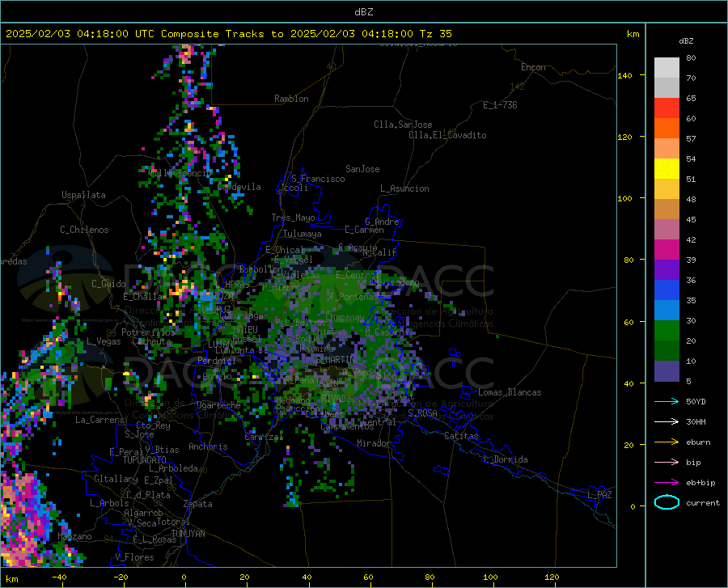Pick the bright yellow swatch in dBZ scale
This screenshot has height=588, width=728.
[667, 169]
